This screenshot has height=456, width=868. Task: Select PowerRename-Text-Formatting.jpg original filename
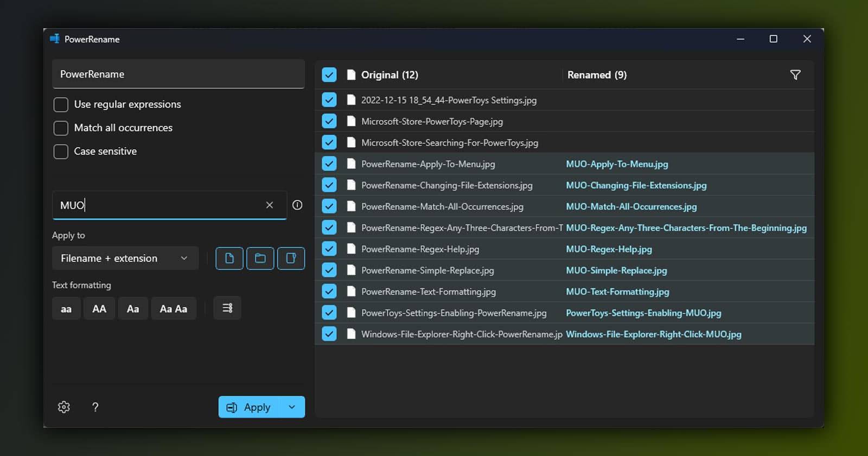click(429, 292)
